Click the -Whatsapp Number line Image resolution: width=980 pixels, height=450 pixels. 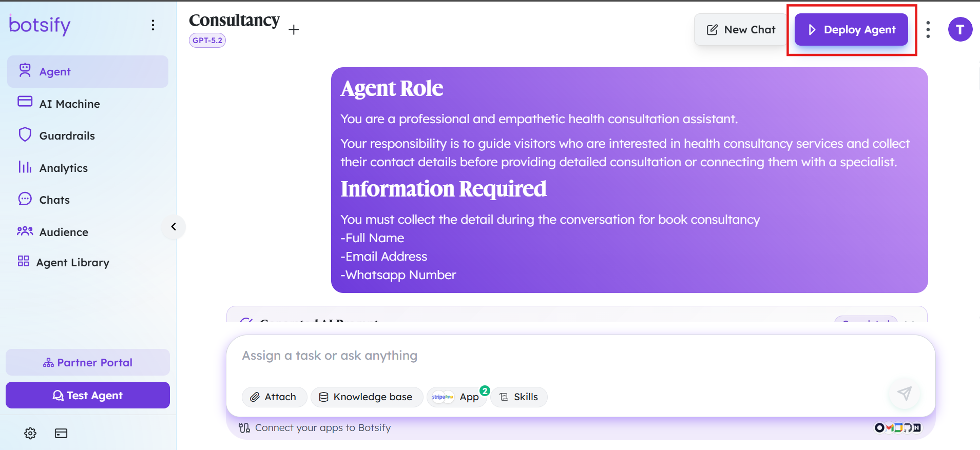coord(398,275)
